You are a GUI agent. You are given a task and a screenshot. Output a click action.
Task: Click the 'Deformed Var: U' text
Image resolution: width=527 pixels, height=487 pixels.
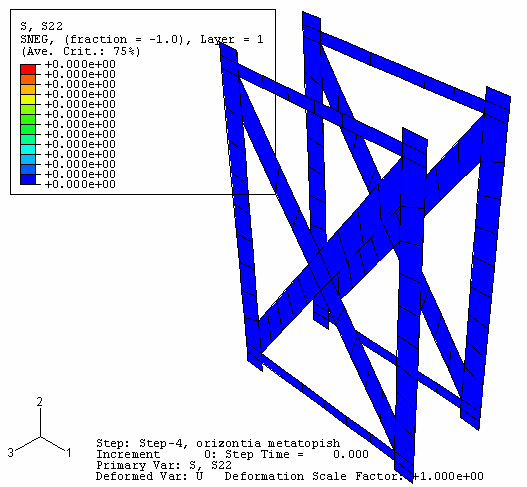pyautogui.click(x=150, y=476)
